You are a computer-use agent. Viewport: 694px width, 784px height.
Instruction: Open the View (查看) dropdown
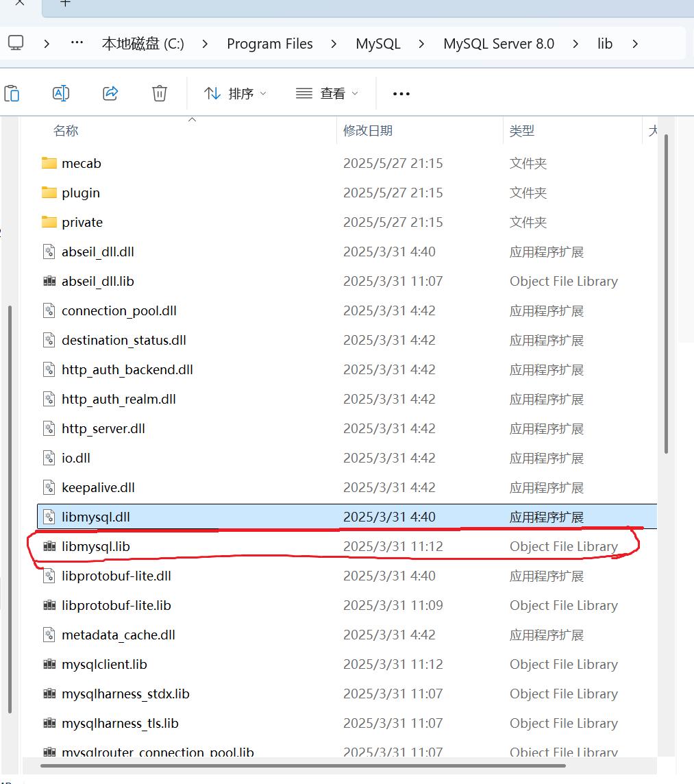click(327, 93)
